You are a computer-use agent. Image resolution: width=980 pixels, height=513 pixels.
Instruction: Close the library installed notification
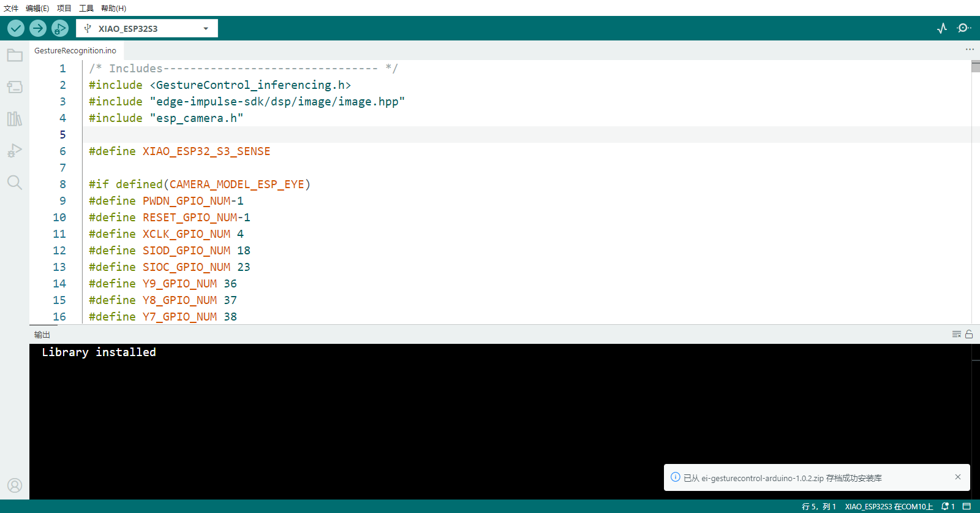[x=958, y=477]
